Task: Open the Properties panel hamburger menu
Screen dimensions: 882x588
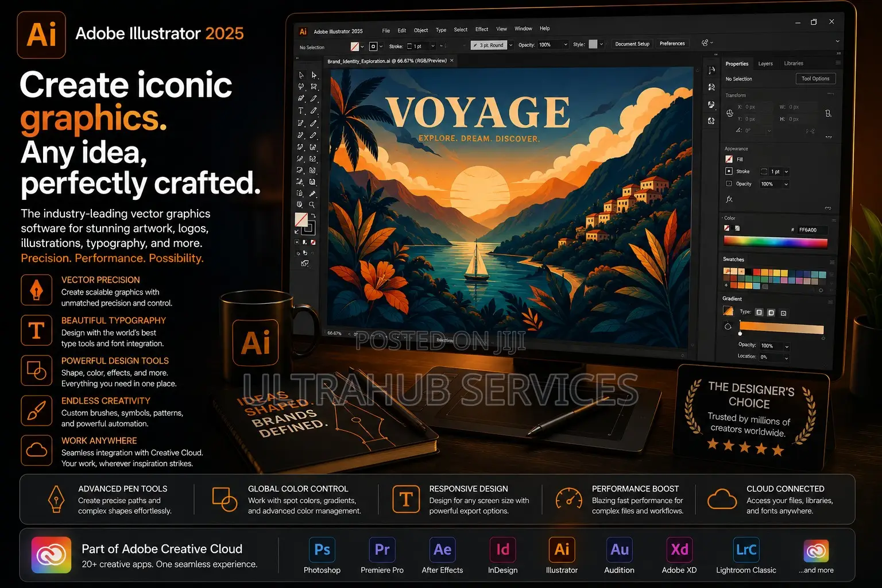Action: (x=838, y=63)
